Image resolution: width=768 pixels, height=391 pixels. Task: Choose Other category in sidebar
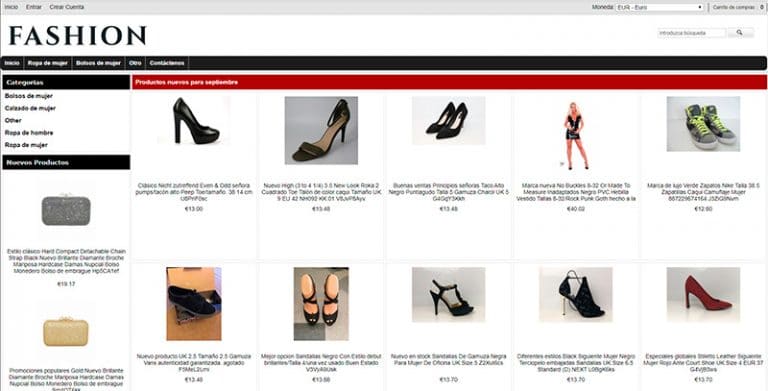[13, 121]
